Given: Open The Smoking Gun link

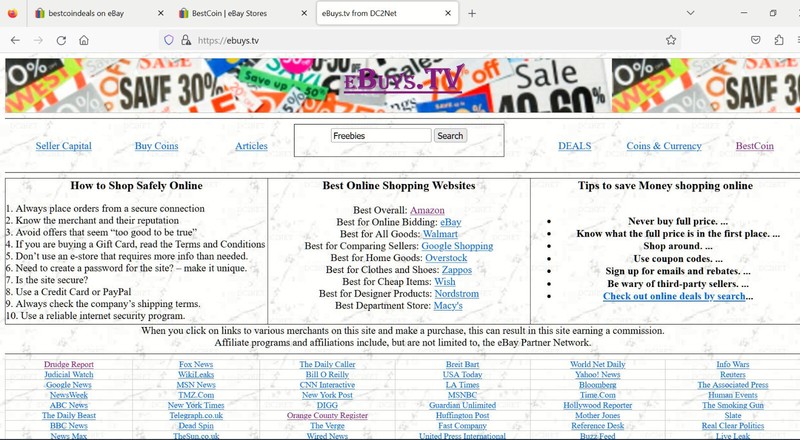Looking at the screenshot, I should pyautogui.click(x=733, y=405).
